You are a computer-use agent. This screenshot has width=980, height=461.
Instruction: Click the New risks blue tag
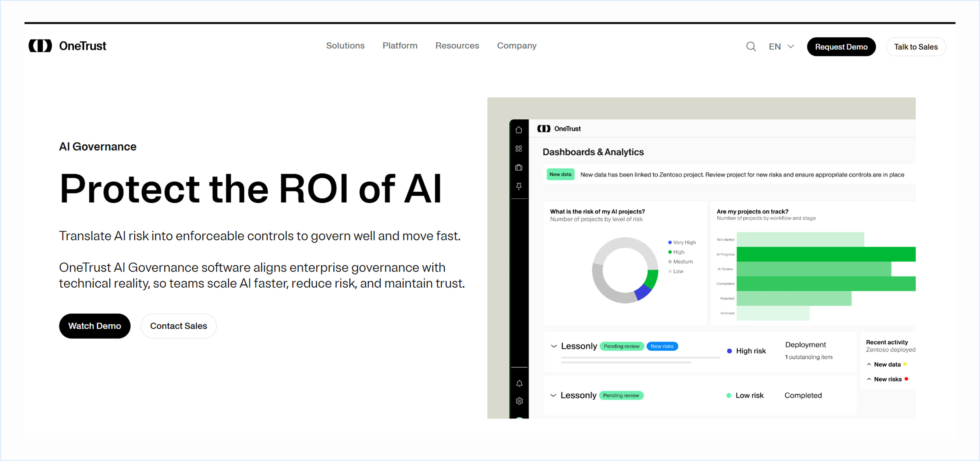(x=662, y=346)
